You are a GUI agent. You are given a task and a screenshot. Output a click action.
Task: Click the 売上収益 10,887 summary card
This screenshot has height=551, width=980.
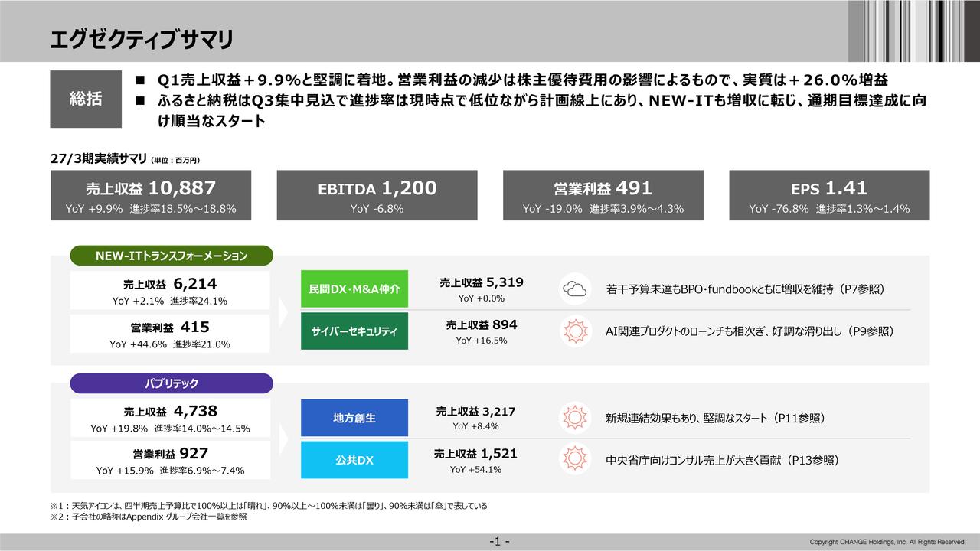(151, 195)
